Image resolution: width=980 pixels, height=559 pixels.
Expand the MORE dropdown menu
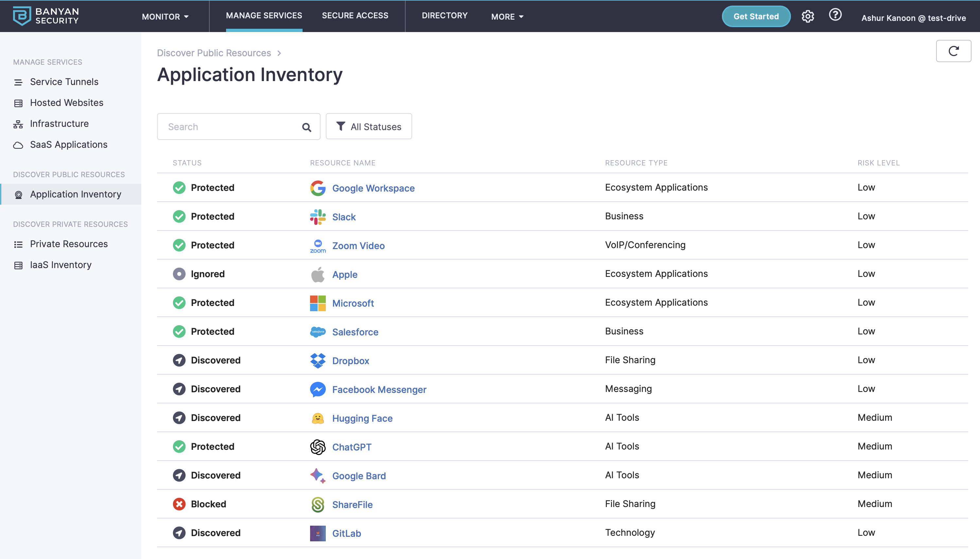tap(507, 17)
